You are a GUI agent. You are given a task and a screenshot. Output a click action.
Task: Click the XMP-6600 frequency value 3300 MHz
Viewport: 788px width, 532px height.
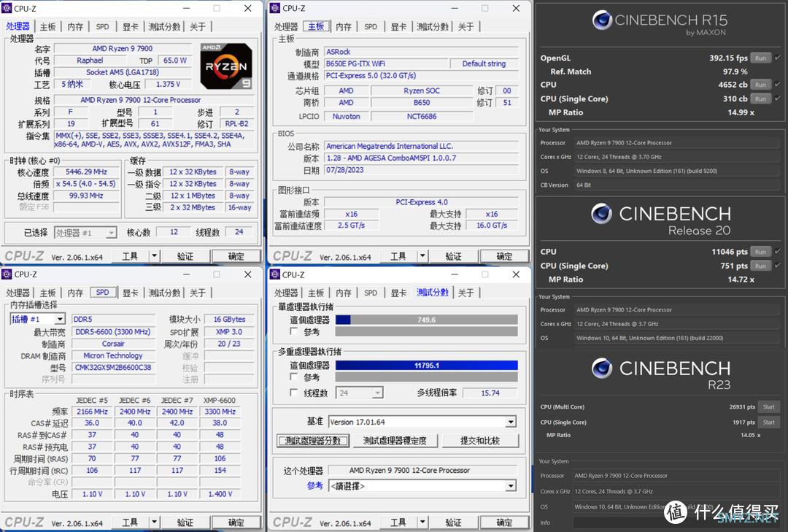220,412
